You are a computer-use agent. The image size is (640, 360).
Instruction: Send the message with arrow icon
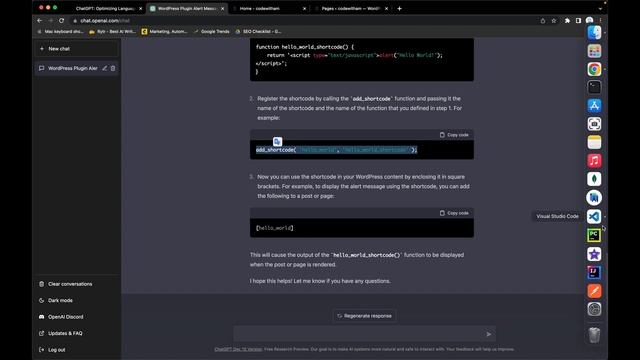[x=489, y=334]
